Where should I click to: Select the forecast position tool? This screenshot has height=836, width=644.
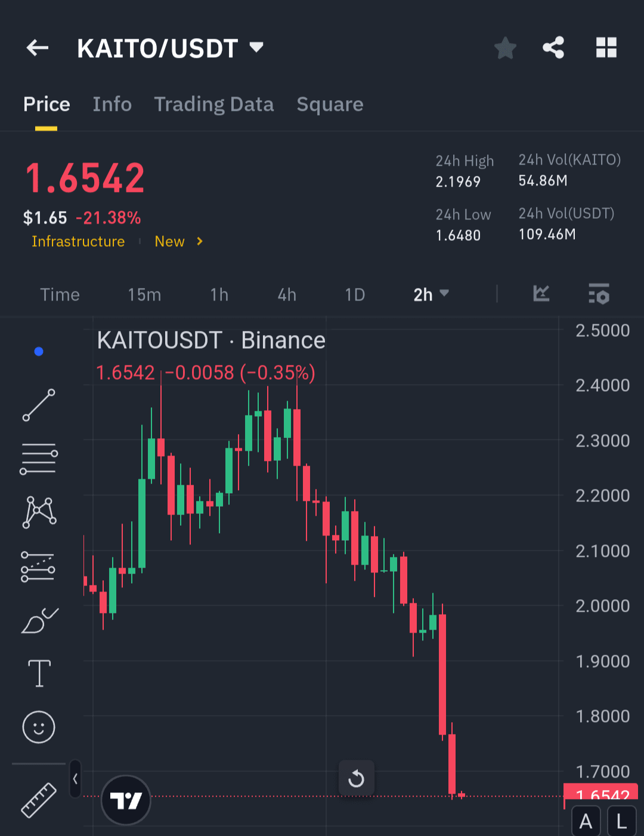coord(38,566)
